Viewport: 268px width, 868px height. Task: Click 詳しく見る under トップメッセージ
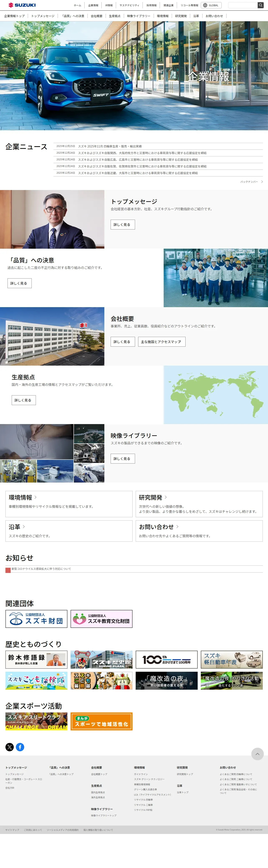[x=123, y=224]
